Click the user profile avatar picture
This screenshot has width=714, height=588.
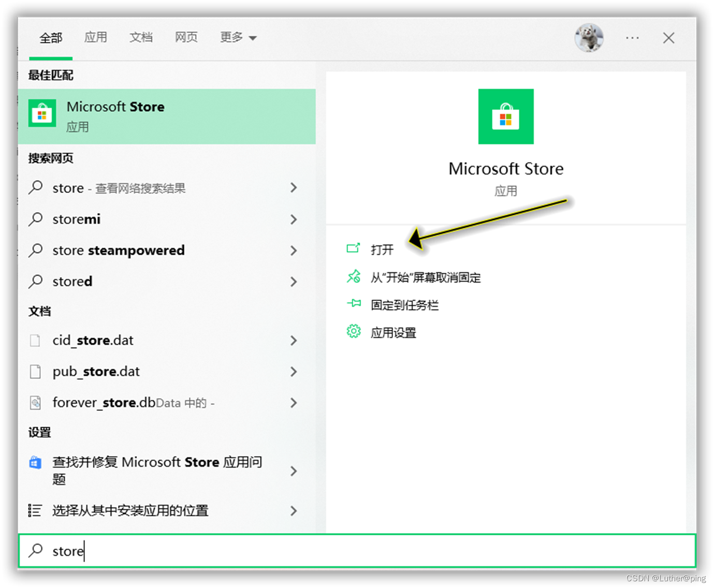(589, 37)
